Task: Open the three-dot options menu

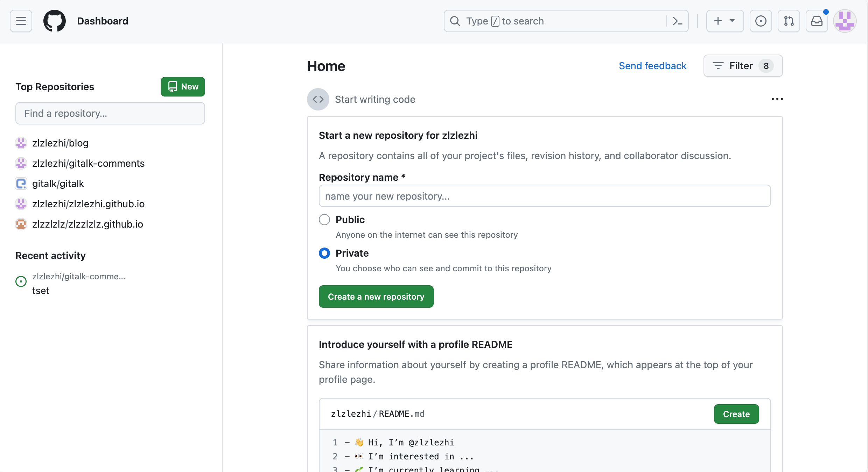Action: click(x=777, y=99)
